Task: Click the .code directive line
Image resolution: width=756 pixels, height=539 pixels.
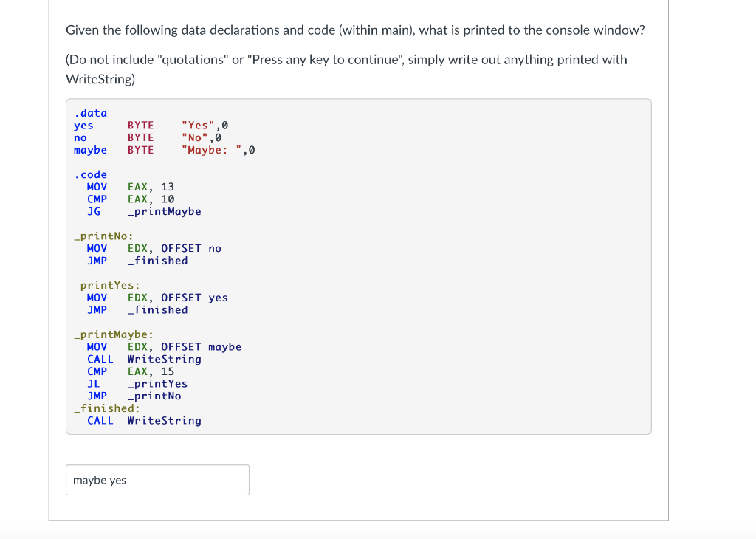Action: [91, 174]
